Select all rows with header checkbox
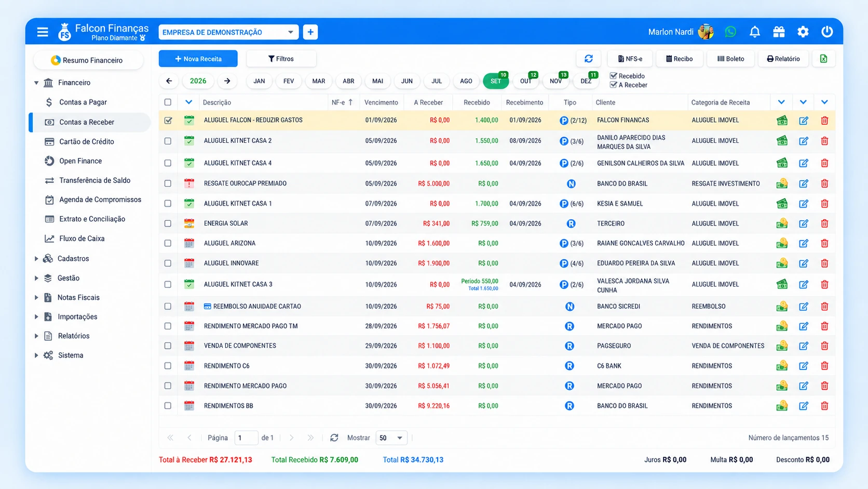The width and height of the screenshot is (868, 489). coord(168,102)
